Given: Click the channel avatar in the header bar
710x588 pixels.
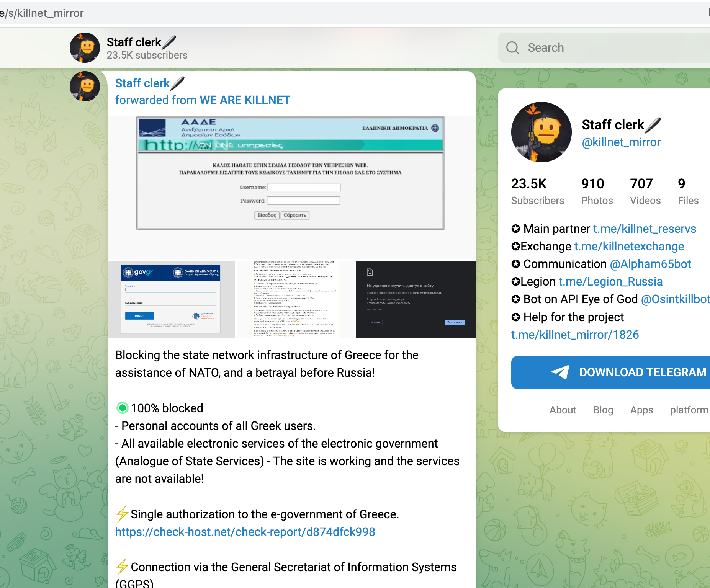Looking at the screenshot, I should click(x=85, y=47).
